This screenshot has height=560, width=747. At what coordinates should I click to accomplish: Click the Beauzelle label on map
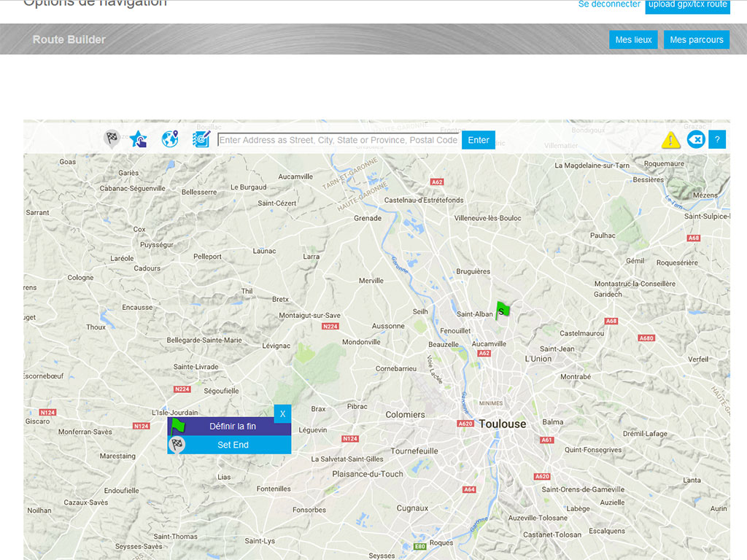click(444, 344)
